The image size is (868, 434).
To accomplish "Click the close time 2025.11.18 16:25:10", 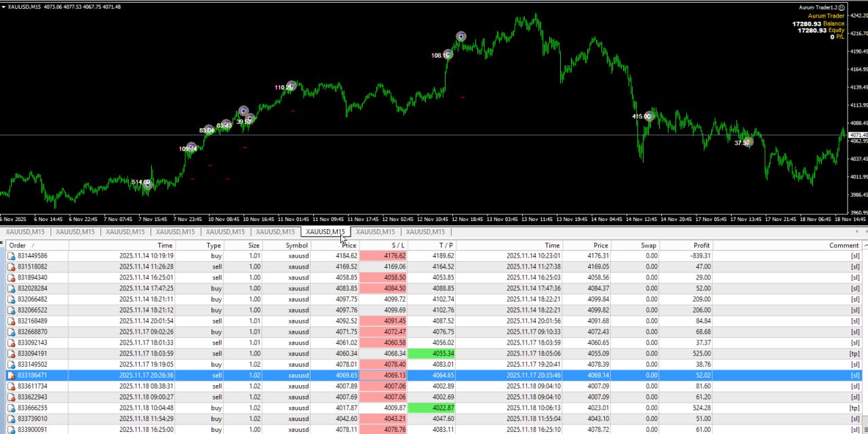I will [534, 430].
